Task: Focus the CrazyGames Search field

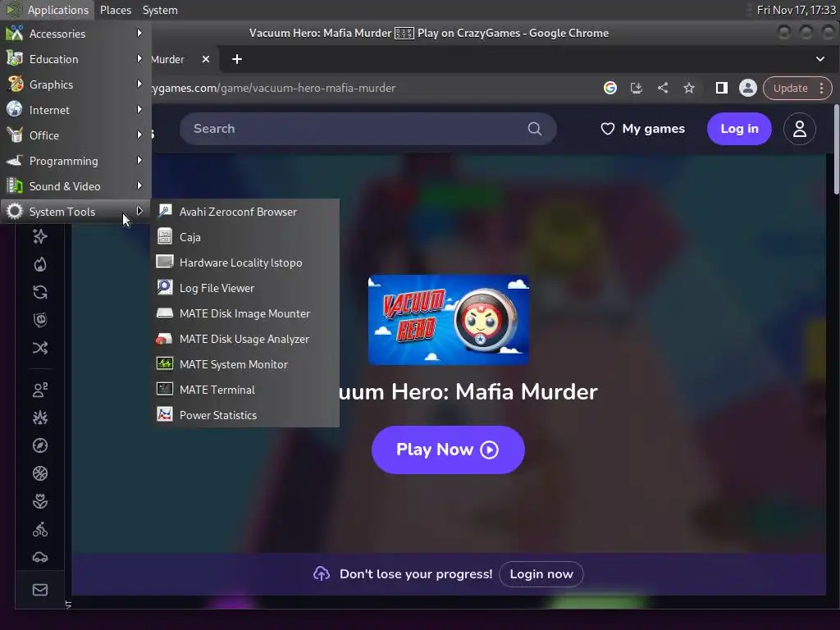Action: [x=367, y=129]
